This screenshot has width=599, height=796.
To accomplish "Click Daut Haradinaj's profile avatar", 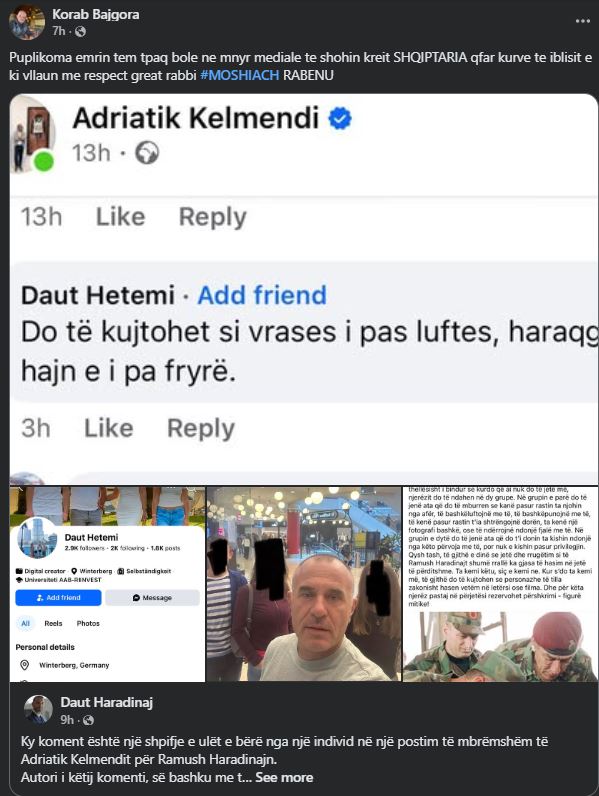I will point(39,709).
